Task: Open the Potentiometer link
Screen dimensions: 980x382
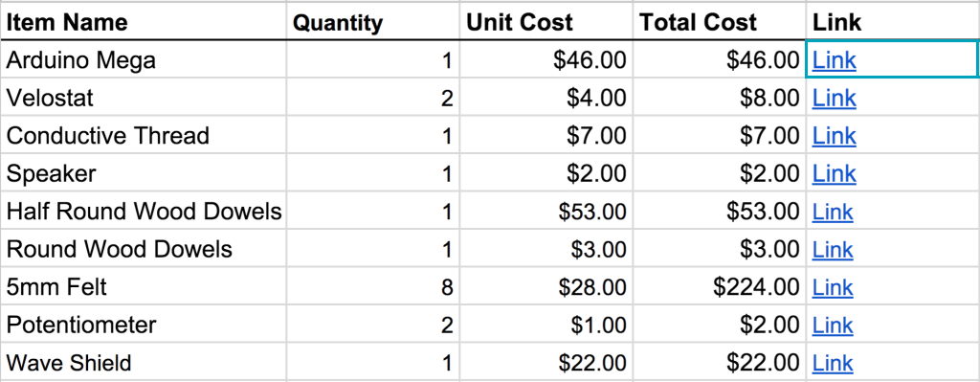Action: point(833,326)
